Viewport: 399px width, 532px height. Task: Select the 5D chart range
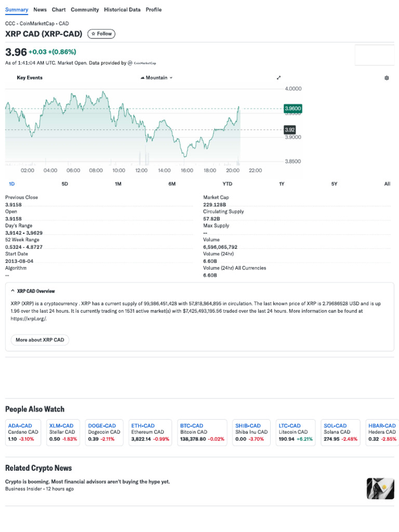click(64, 184)
